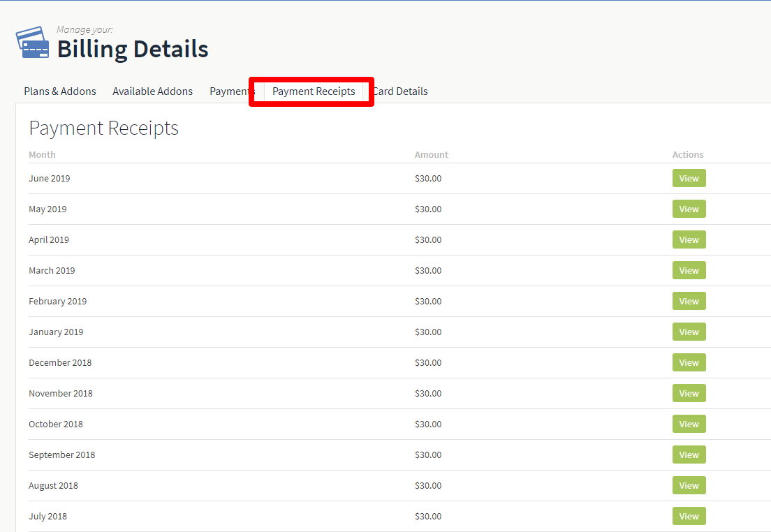Click the Amount column header
This screenshot has height=532, width=771.
coord(431,154)
